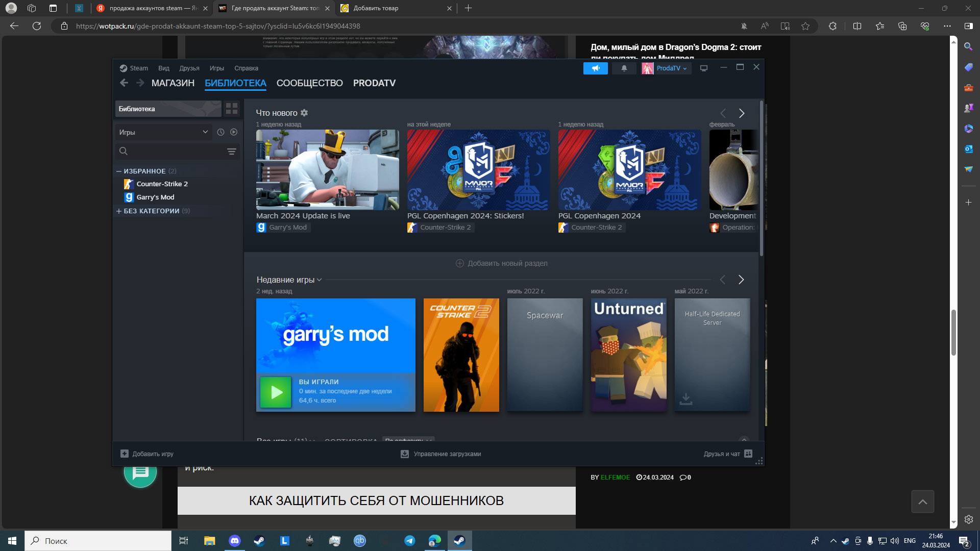The width and height of the screenshot is (980, 551).
Task: Open PRODATV profile tab
Action: coord(374,83)
